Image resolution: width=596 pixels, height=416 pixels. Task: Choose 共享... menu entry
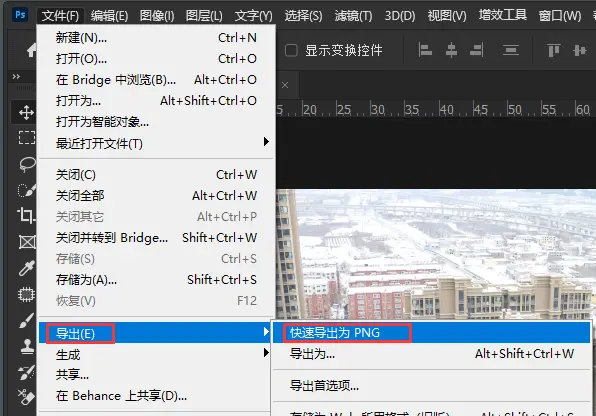(156, 375)
